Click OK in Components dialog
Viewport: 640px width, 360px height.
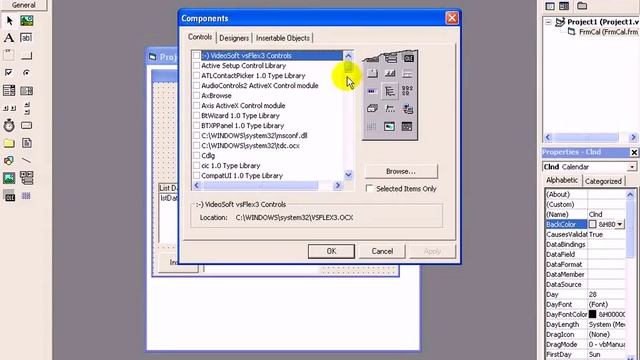(331, 251)
